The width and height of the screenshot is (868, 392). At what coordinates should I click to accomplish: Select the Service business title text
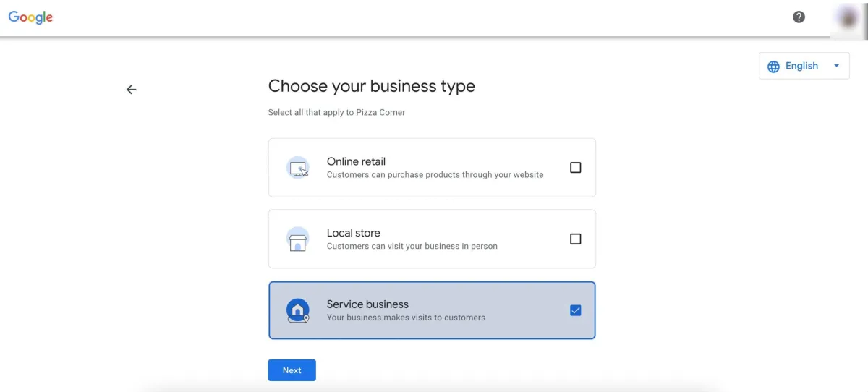point(367,304)
